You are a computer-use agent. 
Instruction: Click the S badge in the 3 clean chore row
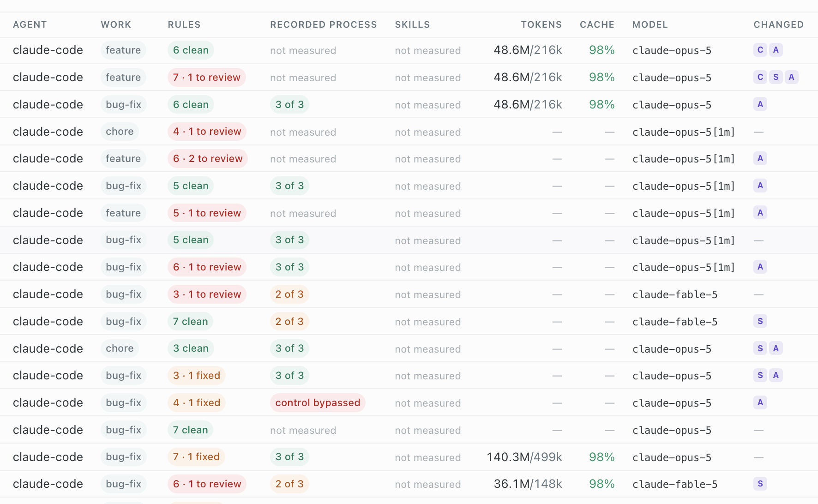[x=760, y=348]
